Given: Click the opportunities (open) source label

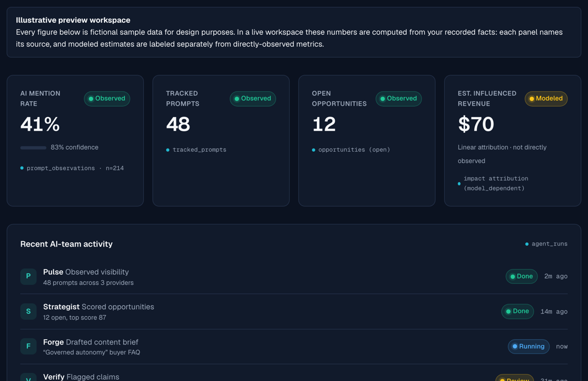Looking at the screenshot, I should tap(351, 150).
